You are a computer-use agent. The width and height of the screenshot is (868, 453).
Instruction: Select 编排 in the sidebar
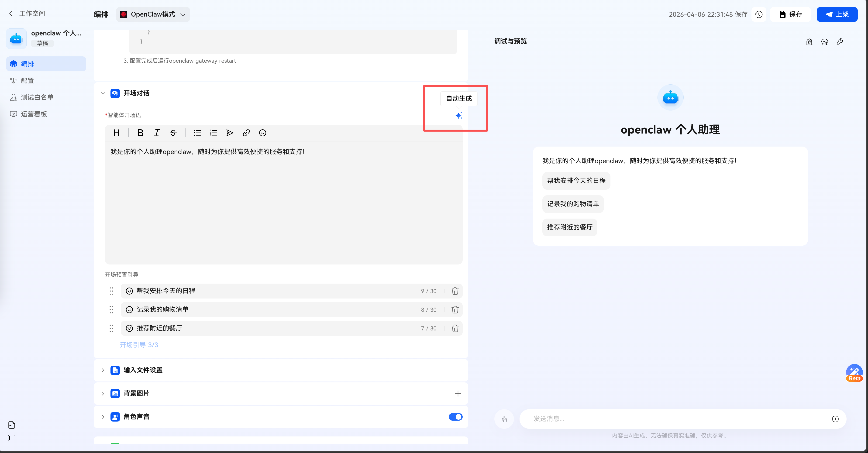pyautogui.click(x=46, y=64)
